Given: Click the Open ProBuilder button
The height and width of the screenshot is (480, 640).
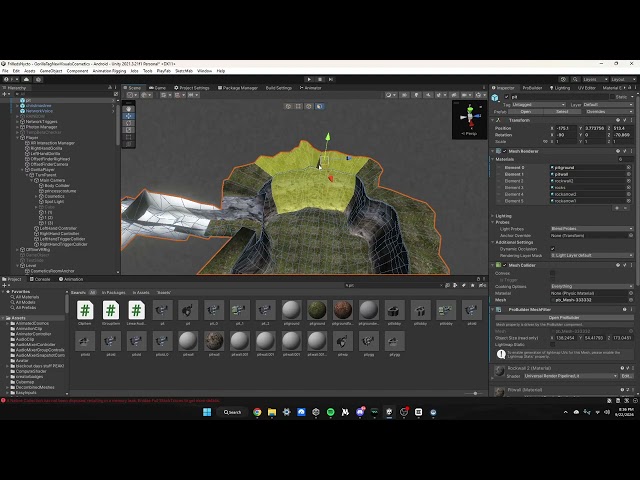Looking at the screenshot, I should point(564,318).
